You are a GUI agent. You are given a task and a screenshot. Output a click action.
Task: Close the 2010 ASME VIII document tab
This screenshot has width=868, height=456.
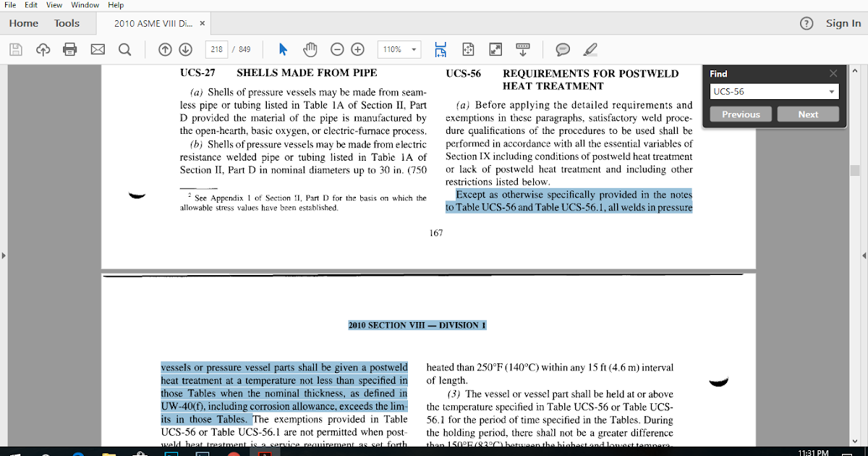coord(203,23)
